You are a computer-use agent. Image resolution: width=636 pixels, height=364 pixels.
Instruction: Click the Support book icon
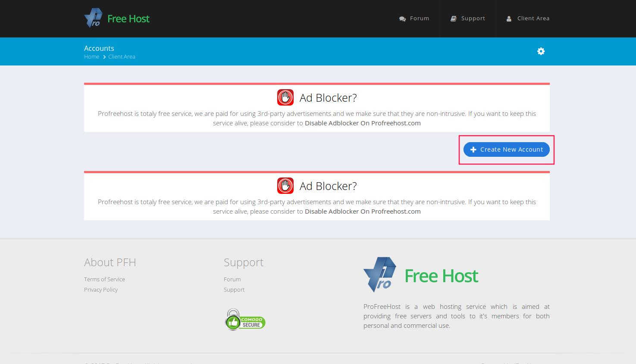point(453,19)
